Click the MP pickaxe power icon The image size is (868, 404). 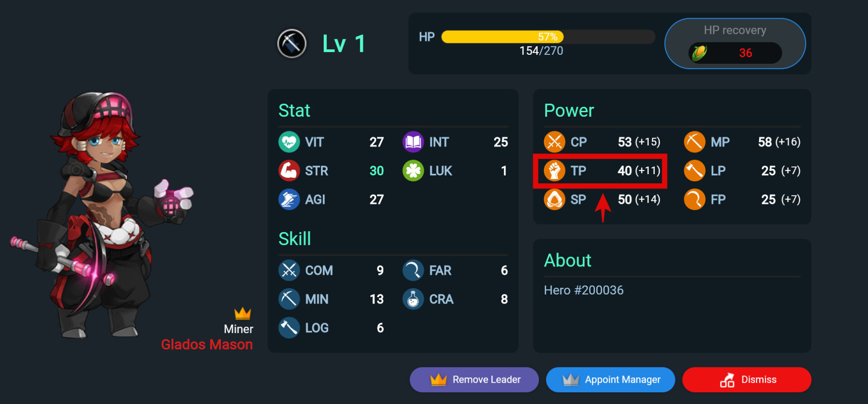[x=695, y=142]
